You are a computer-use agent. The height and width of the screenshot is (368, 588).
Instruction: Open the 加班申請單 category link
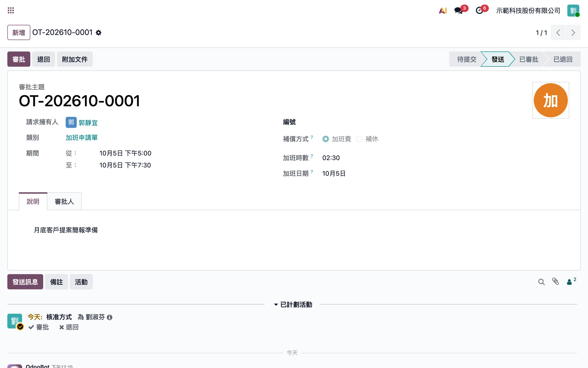click(x=82, y=138)
